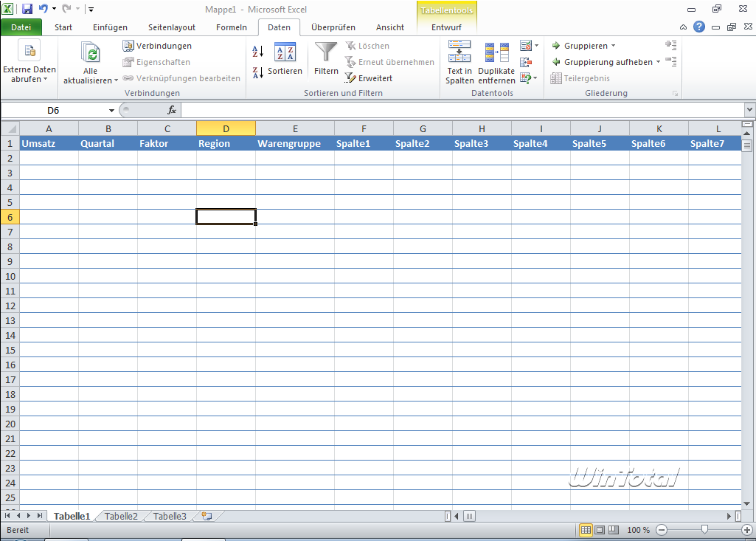Switch to sheet Tabelle3
756x541 pixels.
pyautogui.click(x=170, y=517)
